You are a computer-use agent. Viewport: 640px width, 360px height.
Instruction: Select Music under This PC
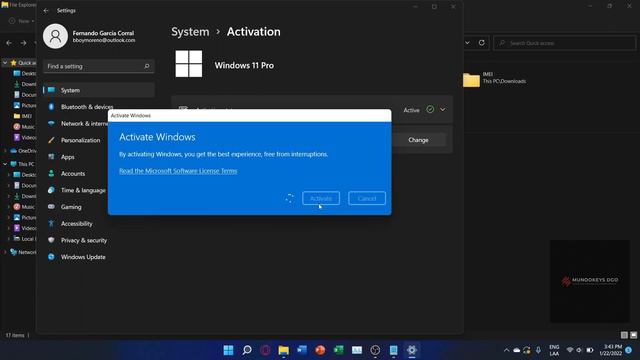(x=24, y=207)
